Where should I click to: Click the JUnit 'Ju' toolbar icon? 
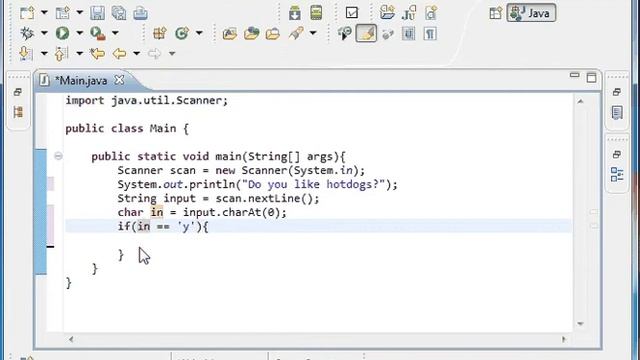point(409,13)
